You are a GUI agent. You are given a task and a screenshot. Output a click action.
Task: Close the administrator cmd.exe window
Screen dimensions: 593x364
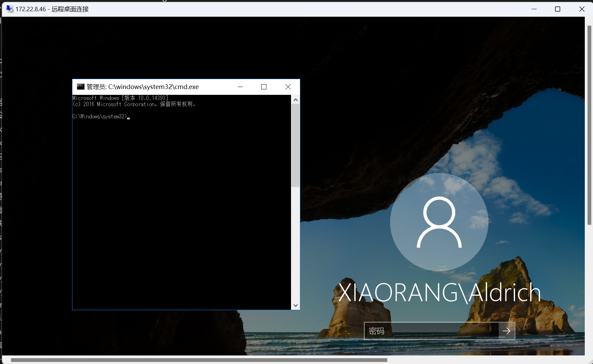[x=288, y=87]
